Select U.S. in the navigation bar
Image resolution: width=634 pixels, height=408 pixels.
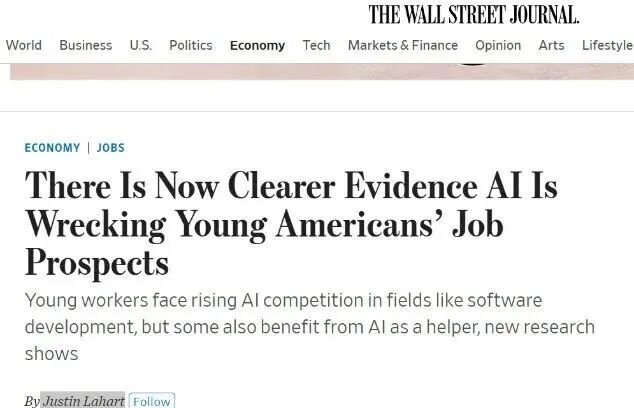click(141, 45)
